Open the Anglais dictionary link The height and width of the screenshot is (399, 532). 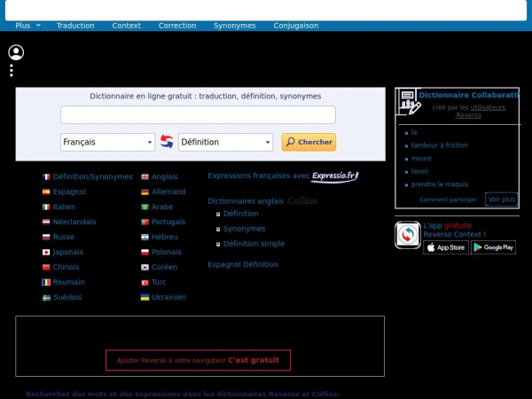pyautogui.click(x=165, y=176)
